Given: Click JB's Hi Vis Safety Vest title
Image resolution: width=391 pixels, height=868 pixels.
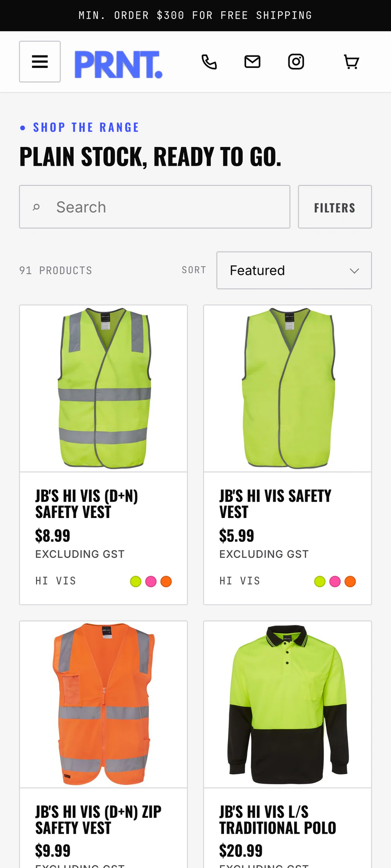Looking at the screenshot, I should click(275, 504).
